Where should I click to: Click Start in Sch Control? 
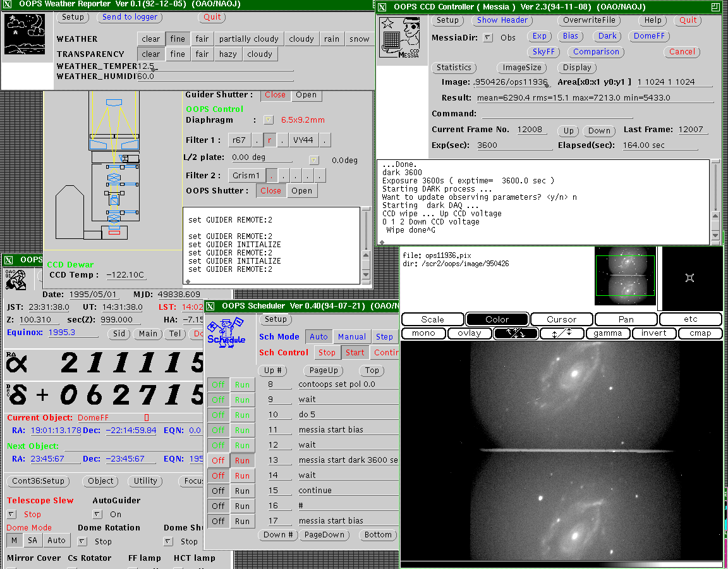pyautogui.click(x=355, y=353)
